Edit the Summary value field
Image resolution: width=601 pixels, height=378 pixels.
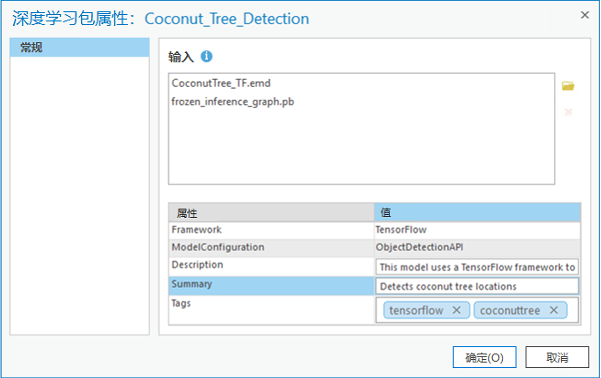pyautogui.click(x=477, y=286)
